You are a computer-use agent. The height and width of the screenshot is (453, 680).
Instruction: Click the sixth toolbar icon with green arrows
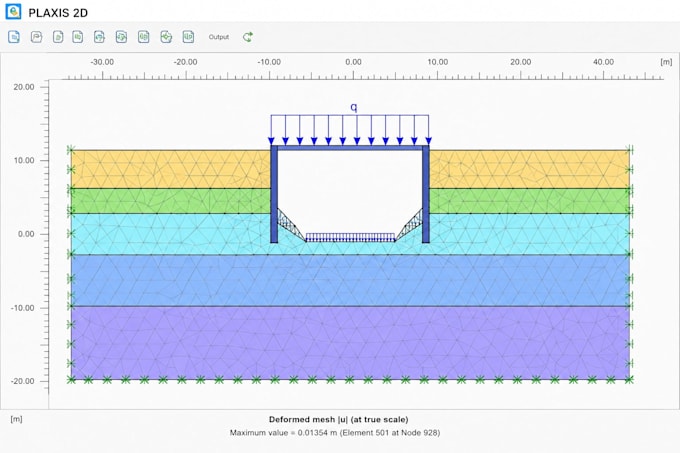pyautogui.click(x=121, y=37)
